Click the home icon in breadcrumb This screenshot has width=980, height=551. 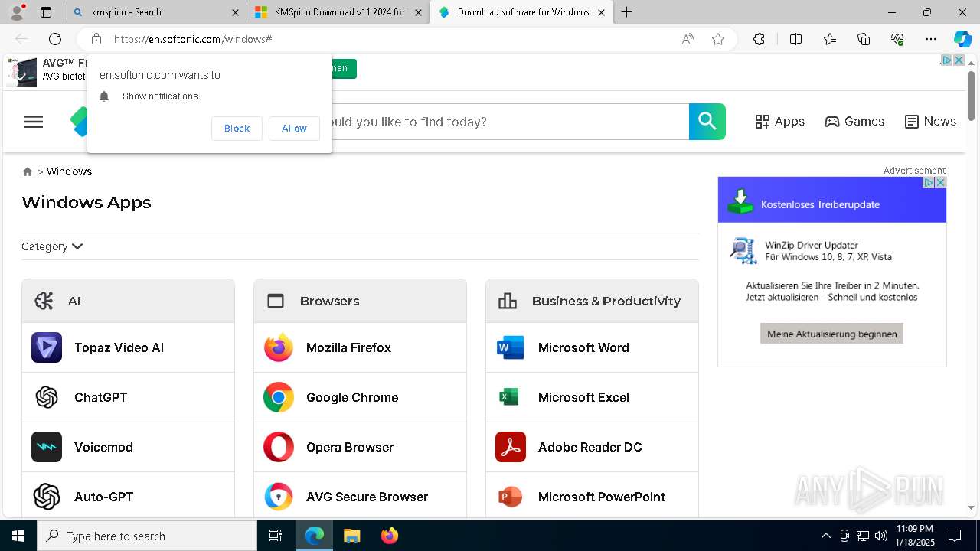point(28,171)
